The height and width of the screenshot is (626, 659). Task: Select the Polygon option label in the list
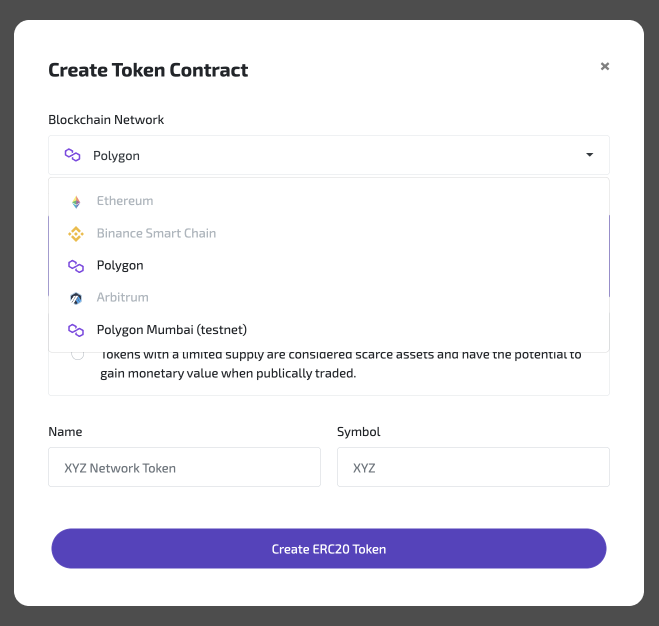click(x=120, y=265)
